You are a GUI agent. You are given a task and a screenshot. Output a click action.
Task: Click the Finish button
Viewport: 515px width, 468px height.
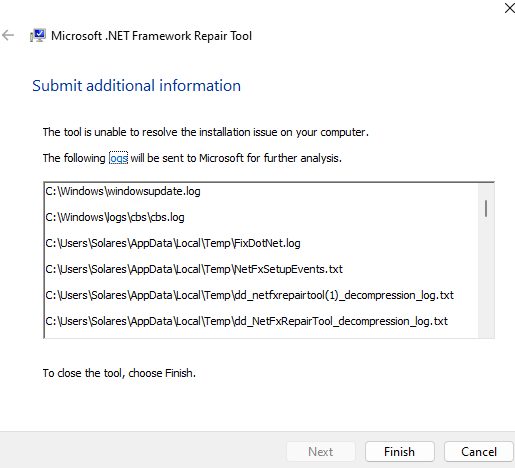coord(400,452)
